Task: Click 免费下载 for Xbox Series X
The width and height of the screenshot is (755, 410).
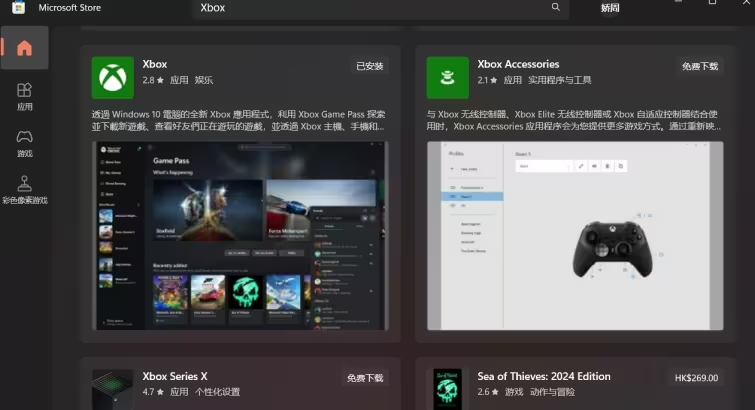Action: click(x=365, y=378)
